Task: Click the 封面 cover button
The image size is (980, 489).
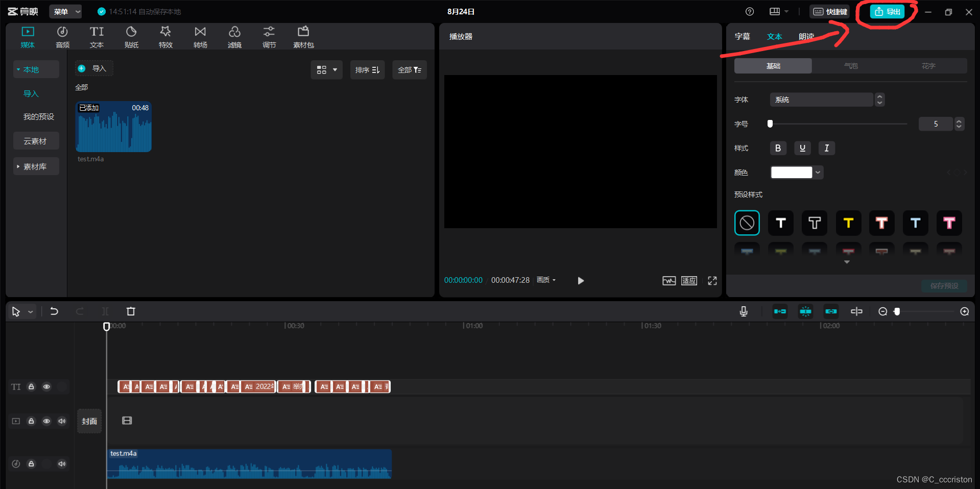Action: 89,421
